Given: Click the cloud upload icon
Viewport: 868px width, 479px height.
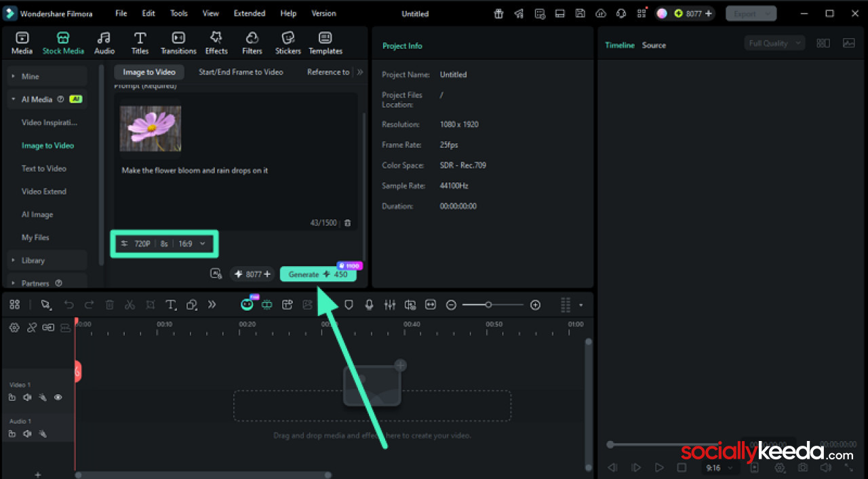Looking at the screenshot, I should pos(600,14).
